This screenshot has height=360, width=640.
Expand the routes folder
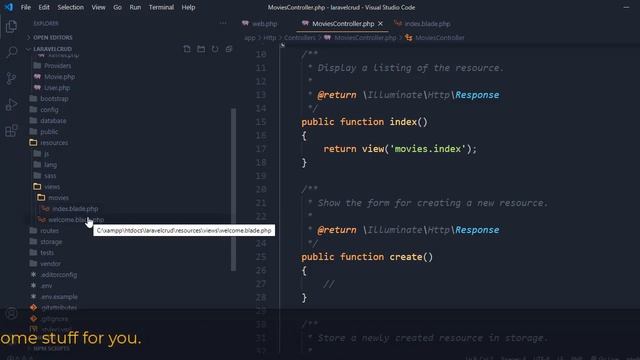tap(49, 231)
